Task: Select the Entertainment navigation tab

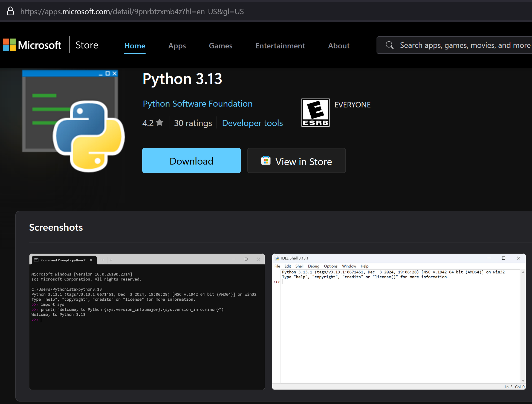Action: [280, 45]
